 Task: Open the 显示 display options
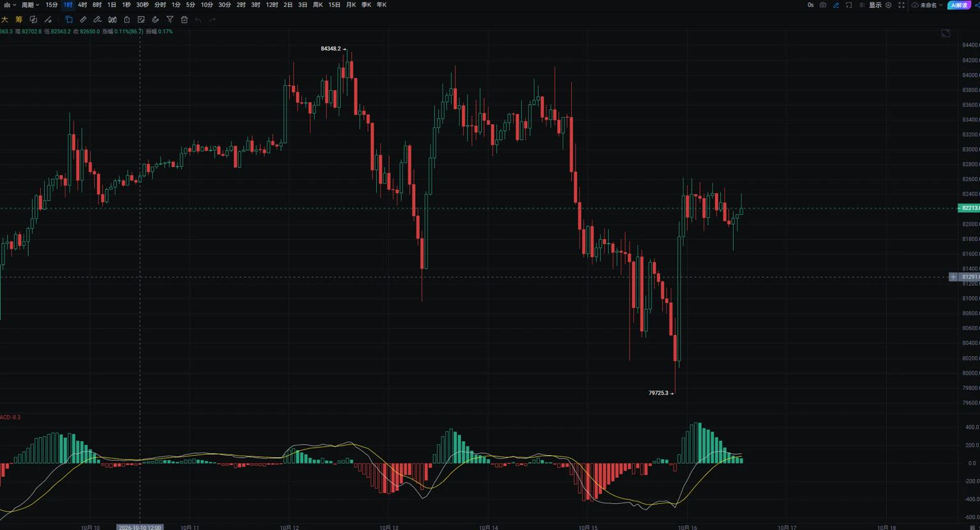click(875, 5)
